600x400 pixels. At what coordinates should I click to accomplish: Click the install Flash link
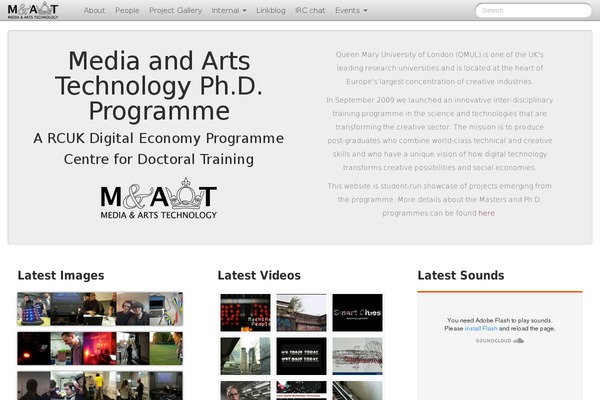pyautogui.click(x=481, y=328)
